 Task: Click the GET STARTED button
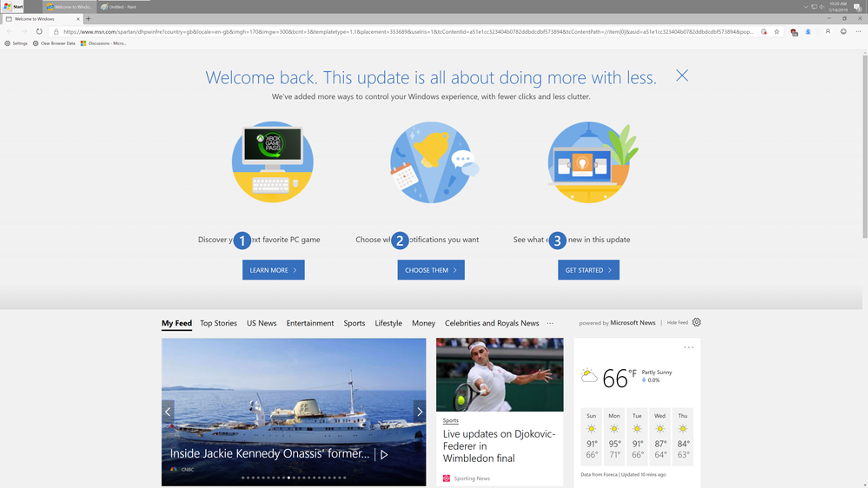pos(588,270)
